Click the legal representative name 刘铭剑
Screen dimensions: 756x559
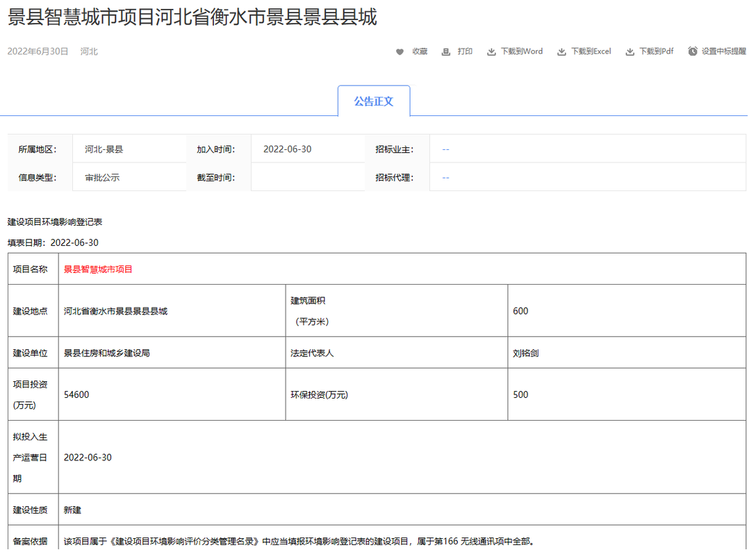click(526, 353)
